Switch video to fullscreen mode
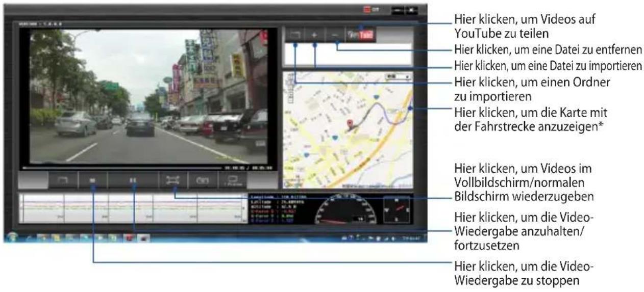 pos(173,180)
